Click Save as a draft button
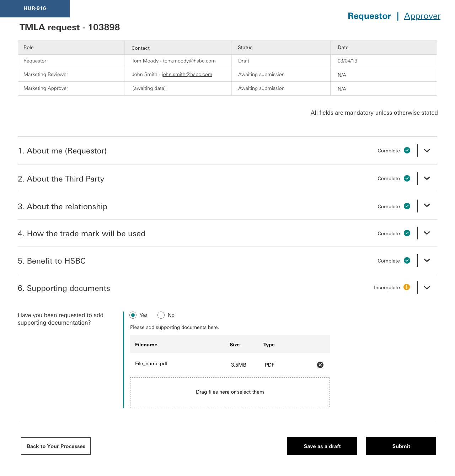The image size is (455, 476). click(322, 446)
